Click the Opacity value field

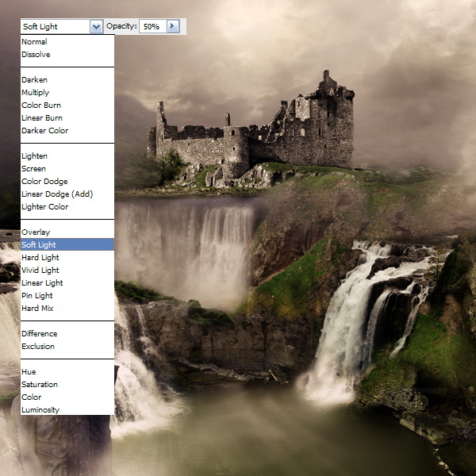click(x=152, y=26)
